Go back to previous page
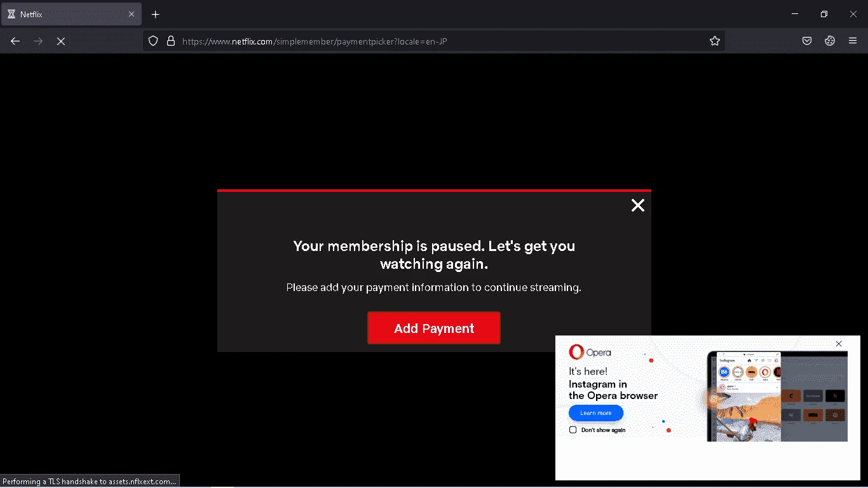 click(15, 41)
